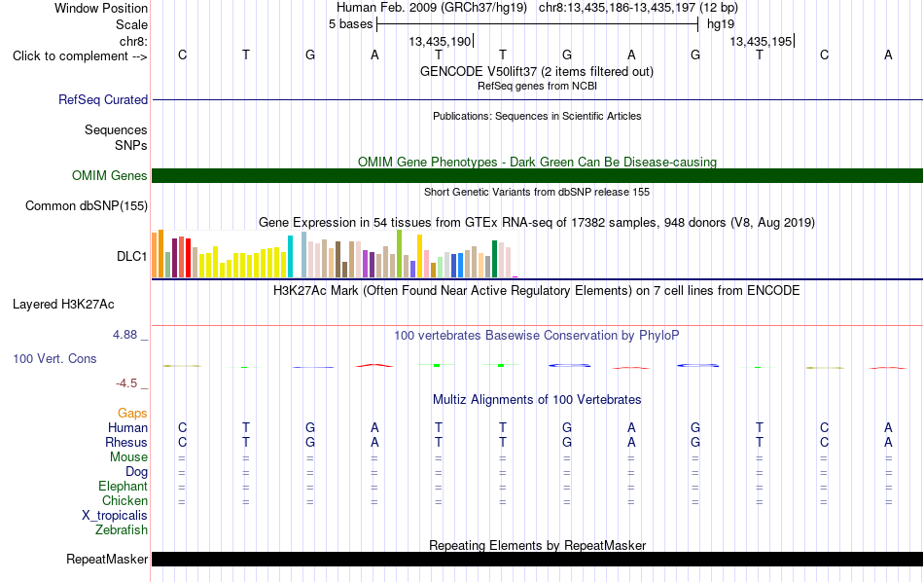Screen dimensions: 924x582
Task: Click '100 vertebrates Basewise Conservation by PhyloP' title
Action: [x=537, y=335]
